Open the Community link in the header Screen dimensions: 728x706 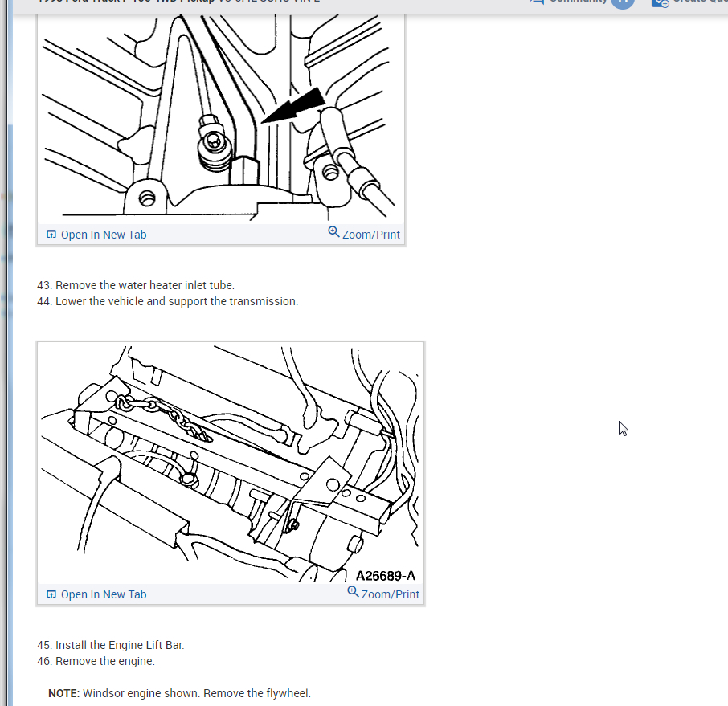(x=578, y=1)
